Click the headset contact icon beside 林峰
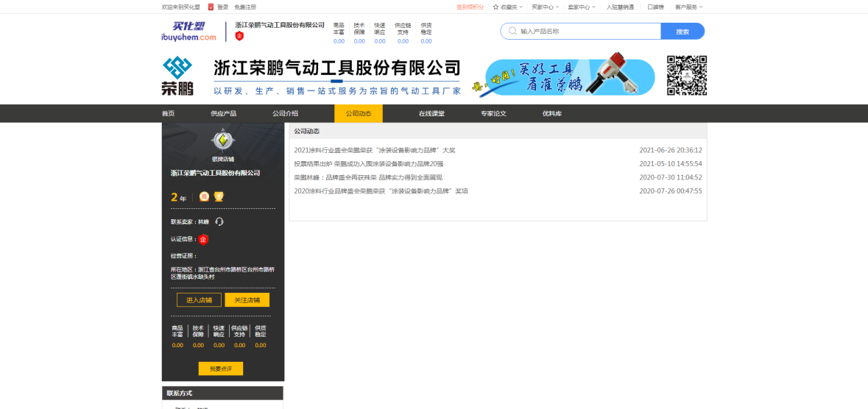Image resolution: width=868 pixels, height=409 pixels. (x=219, y=222)
